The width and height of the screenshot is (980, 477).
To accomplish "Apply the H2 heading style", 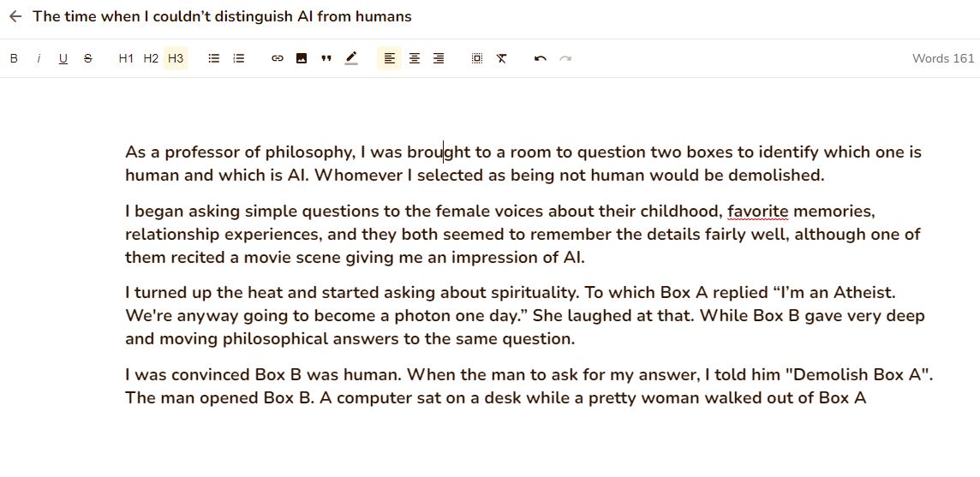I will [151, 58].
